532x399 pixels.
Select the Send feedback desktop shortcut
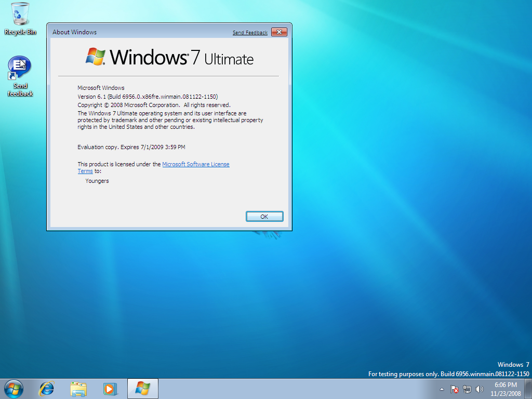pos(20,76)
